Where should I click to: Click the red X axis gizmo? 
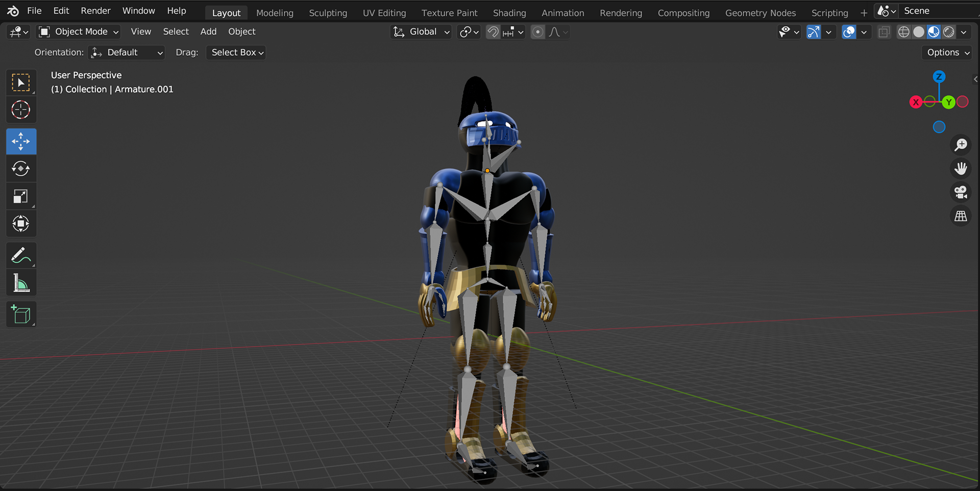click(x=916, y=102)
